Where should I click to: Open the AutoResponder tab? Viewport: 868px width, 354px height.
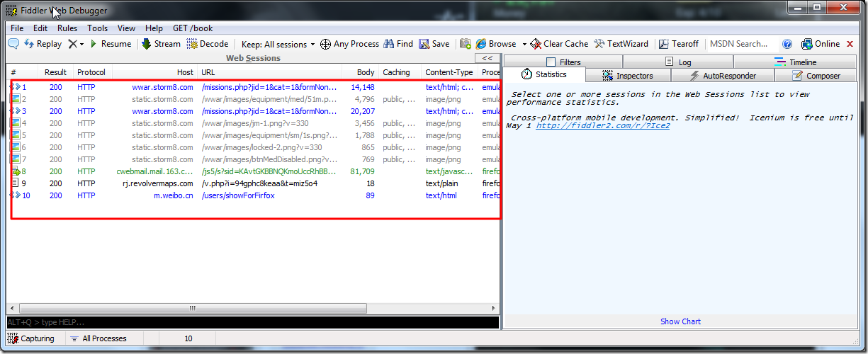click(x=722, y=76)
